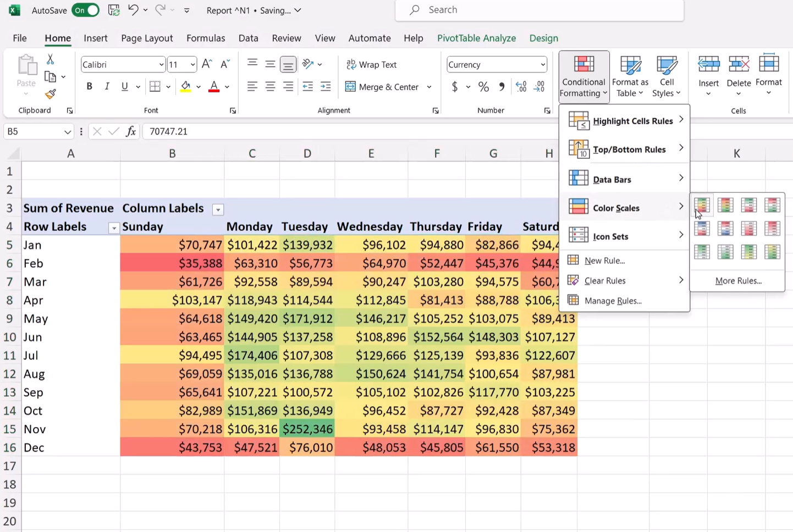Toggle Italic formatting
This screenshot has width=793, height=532.
107,86
